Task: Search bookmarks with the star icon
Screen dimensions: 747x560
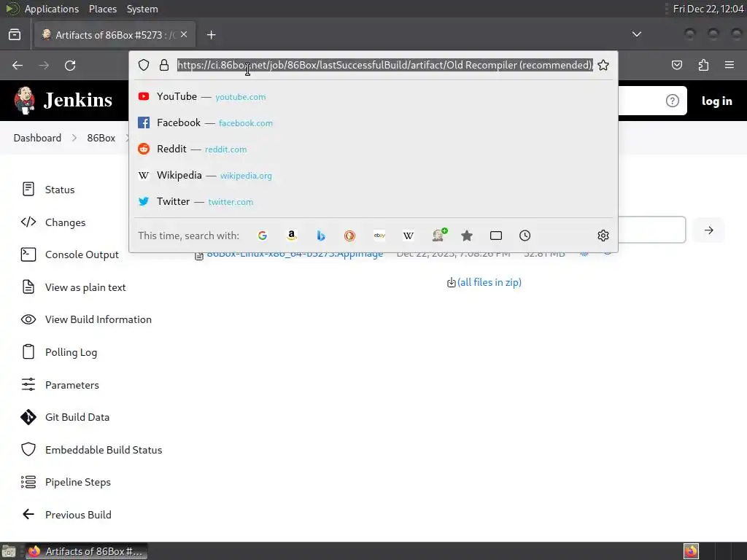Action: click(x=467, y=236)
